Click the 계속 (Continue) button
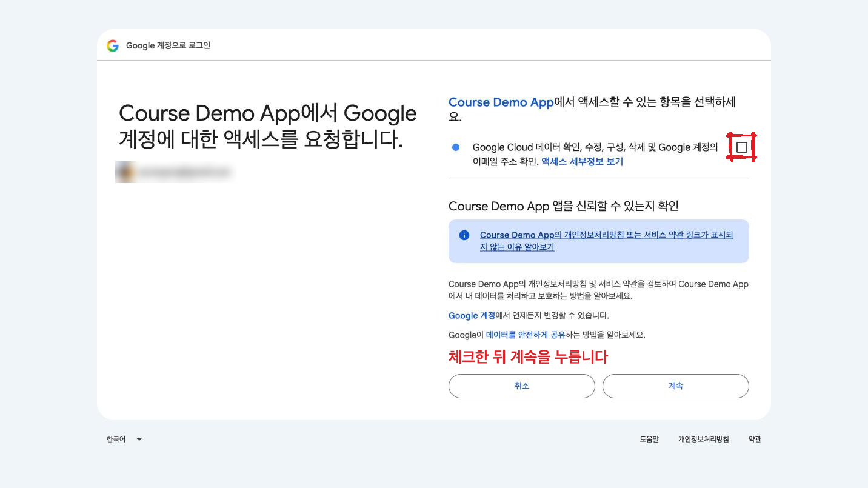868x488 pixels. coord(675,386)
